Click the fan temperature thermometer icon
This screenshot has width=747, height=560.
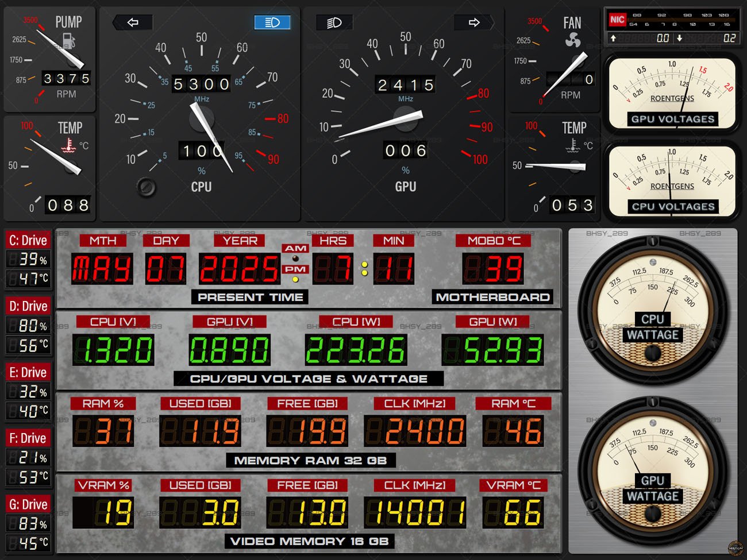[x=572, y=145]
